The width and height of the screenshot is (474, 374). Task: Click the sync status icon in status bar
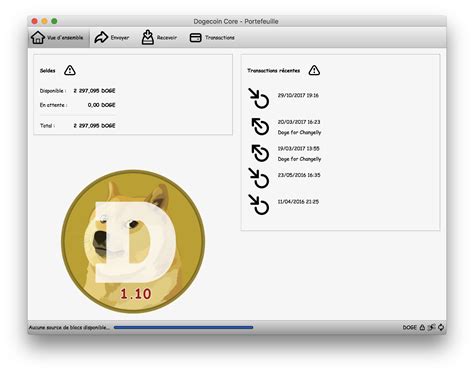[x=441, y=327]
